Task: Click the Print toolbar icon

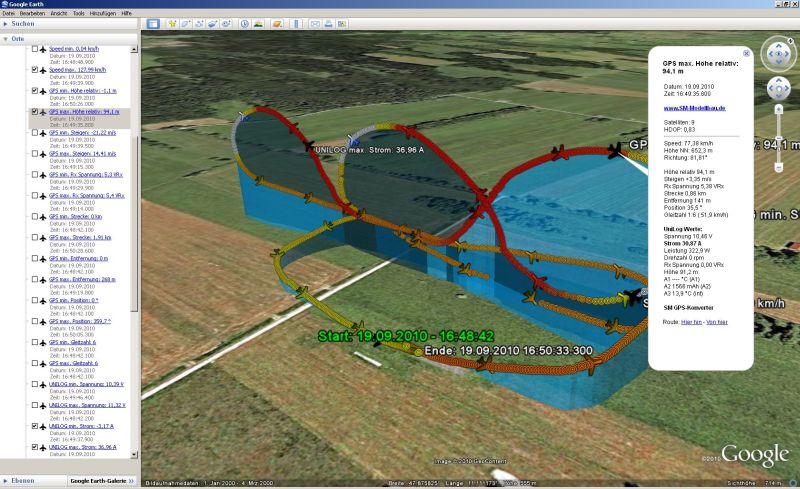Action: click(330, 22)
